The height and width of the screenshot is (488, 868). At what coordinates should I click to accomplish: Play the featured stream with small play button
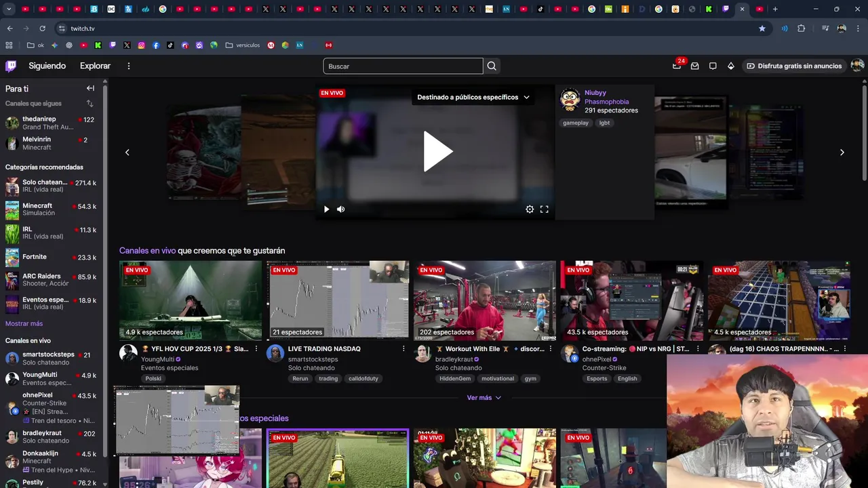(x=326, y=209)
